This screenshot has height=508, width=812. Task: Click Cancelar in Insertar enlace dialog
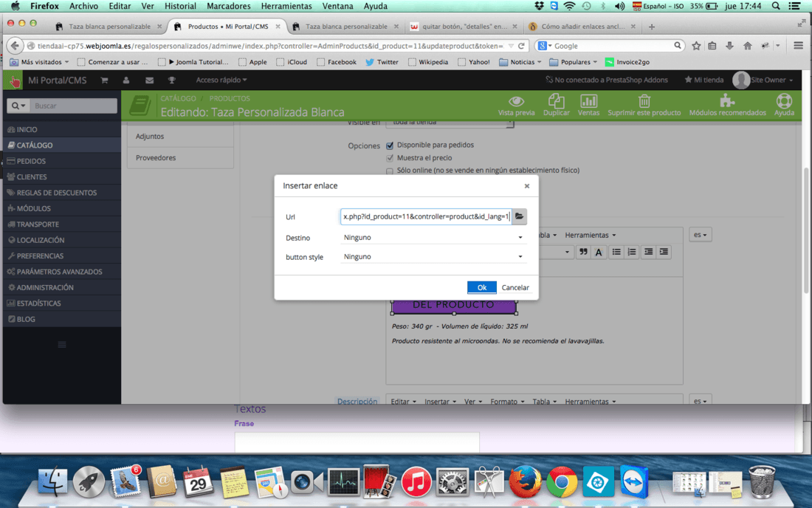[x=515, y=287]
